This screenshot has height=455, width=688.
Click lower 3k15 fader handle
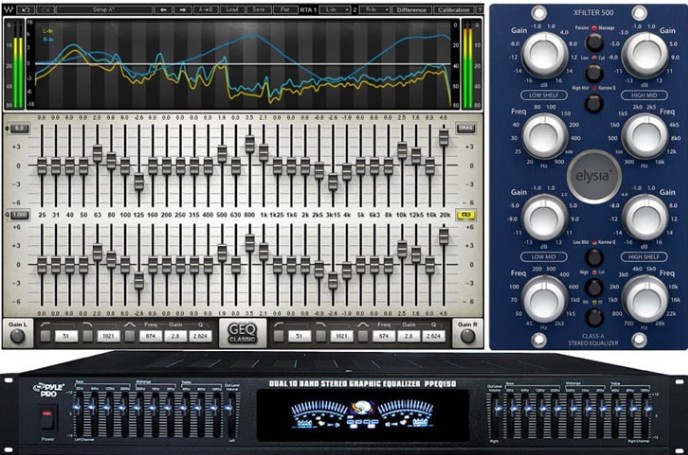pos(333,280)
